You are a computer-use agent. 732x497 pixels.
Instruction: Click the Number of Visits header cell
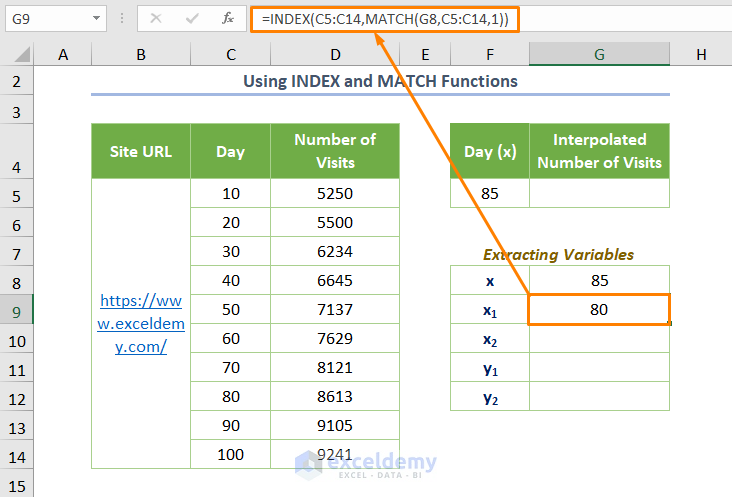pos(334,151)
